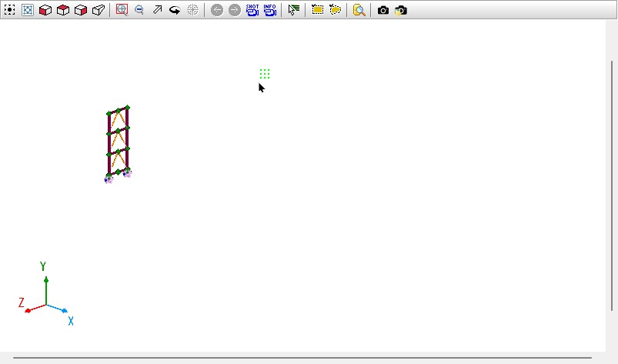Select the isometric wireframe box view
The width and height of the screenshot is (618, 364).
[x=99, y=10]
